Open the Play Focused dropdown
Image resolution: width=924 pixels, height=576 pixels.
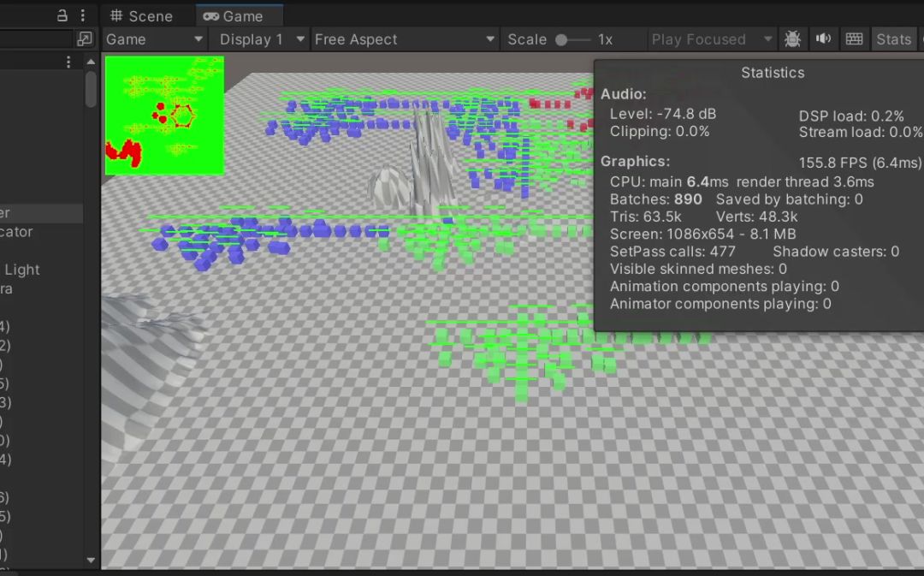(711, 39)
